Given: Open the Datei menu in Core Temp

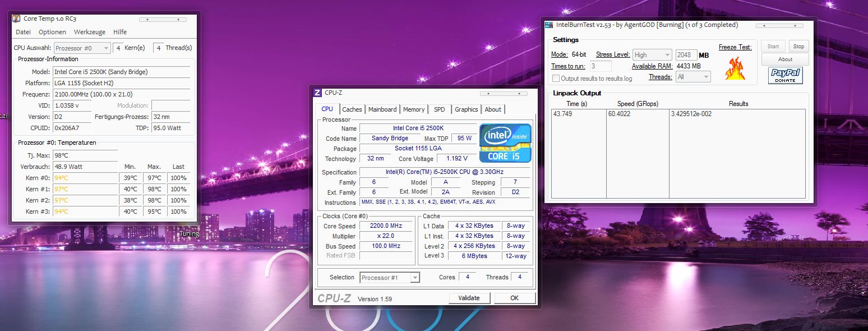Looking at the screenshot, I should point(24,32).
